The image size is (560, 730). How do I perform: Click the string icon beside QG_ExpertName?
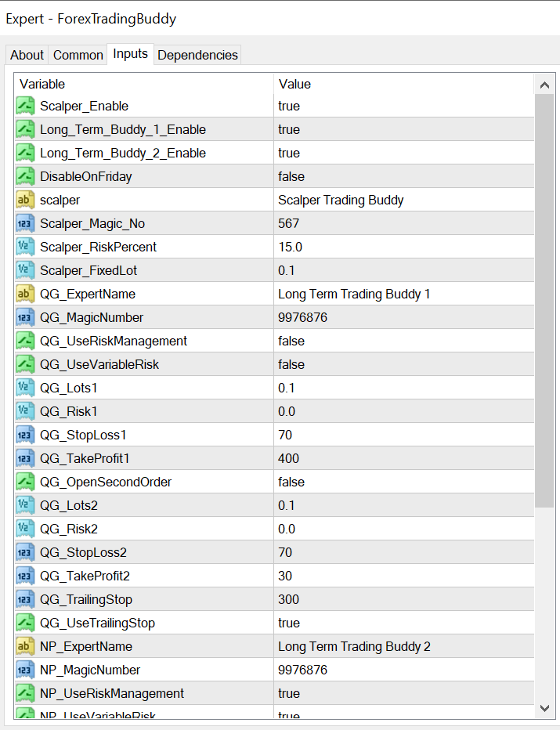[x=25, y=294]
